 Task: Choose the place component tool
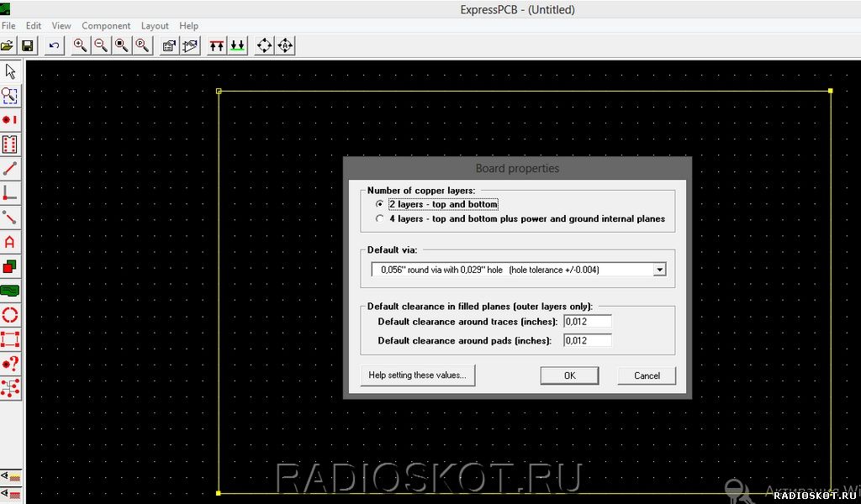tap(10, 144)
